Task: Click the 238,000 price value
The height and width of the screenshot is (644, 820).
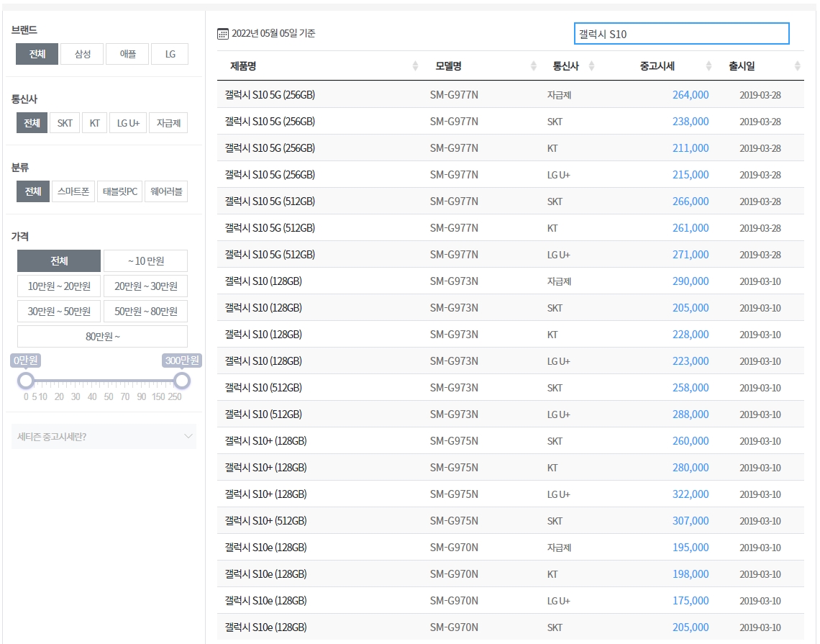Action: click(691, 122)
